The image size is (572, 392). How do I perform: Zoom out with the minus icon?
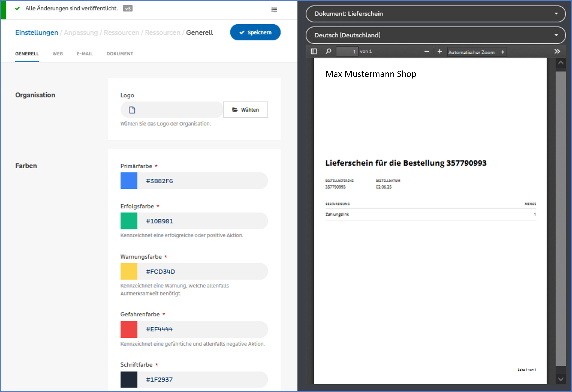coord(427,51)
